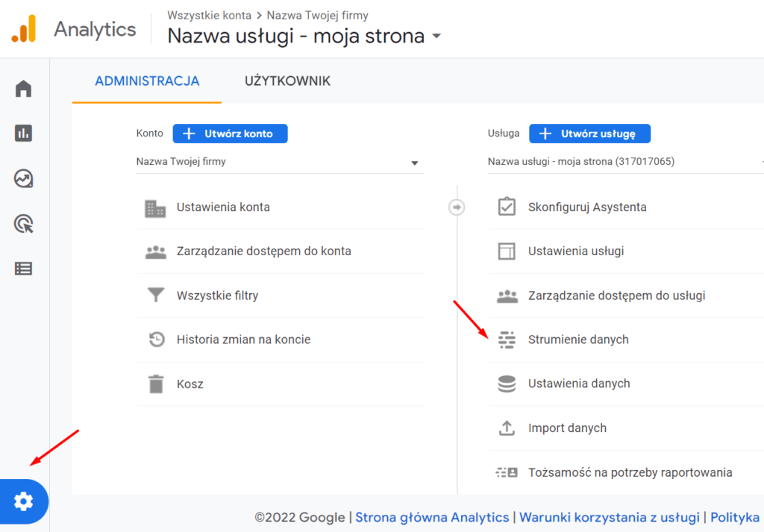Image resolution: width=764 pixels, height=532 pixels.
Task: Follow the Polityka footer link
Action: tap(735, 517)
